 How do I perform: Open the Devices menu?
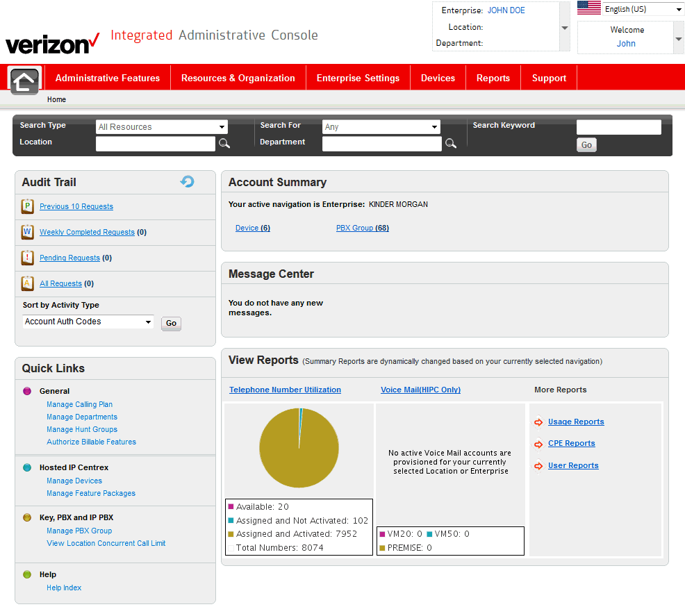coord(438,78)
